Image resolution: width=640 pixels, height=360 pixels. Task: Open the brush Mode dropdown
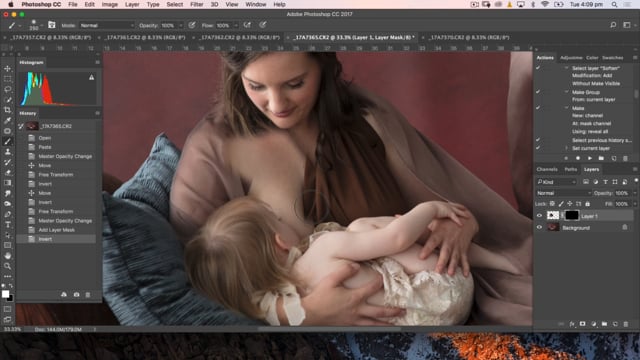coord(107,25)
